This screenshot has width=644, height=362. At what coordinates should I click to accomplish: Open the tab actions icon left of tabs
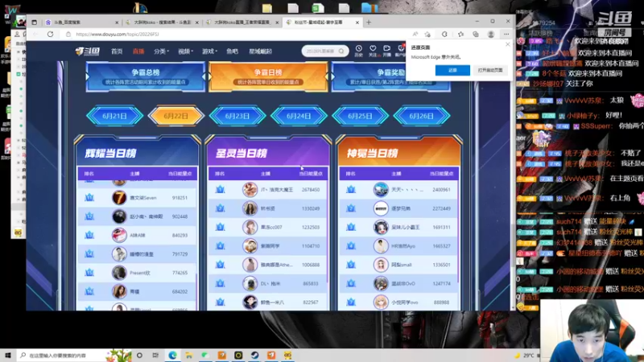tap(34, 23)
